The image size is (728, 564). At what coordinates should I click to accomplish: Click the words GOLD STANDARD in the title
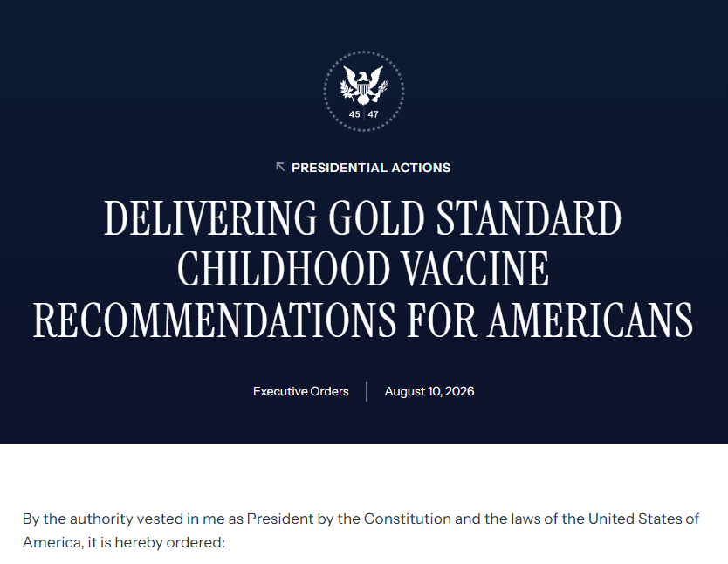pyautogui.click(x=475, y=217)
